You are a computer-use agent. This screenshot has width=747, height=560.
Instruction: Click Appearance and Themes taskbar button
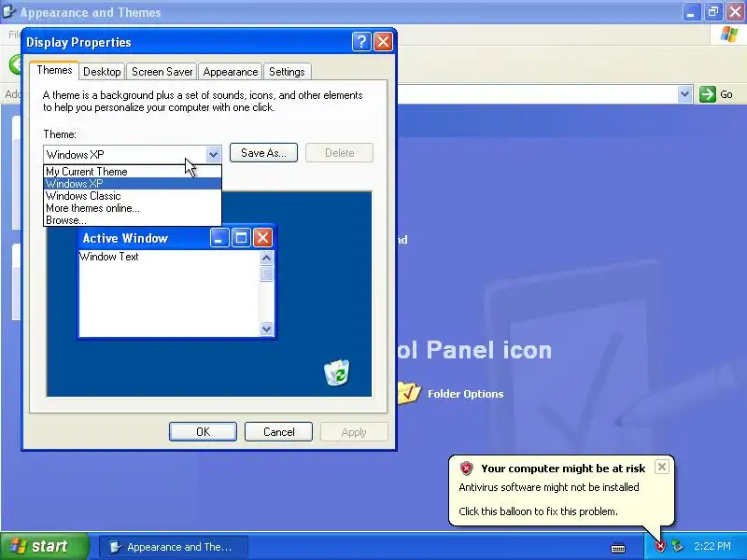pos(174,547)
